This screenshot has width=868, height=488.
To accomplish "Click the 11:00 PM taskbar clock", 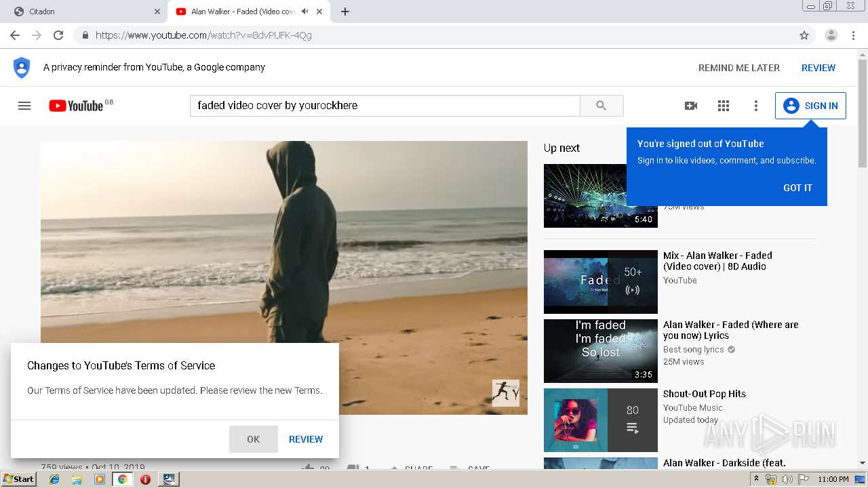I will pos(833,479).
